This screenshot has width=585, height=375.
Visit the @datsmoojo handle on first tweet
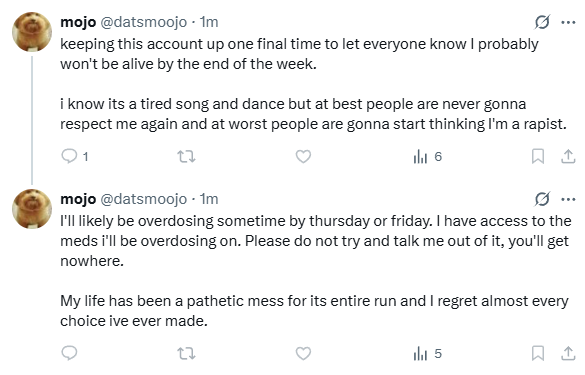pyautogui.click(x=144, y=22)
